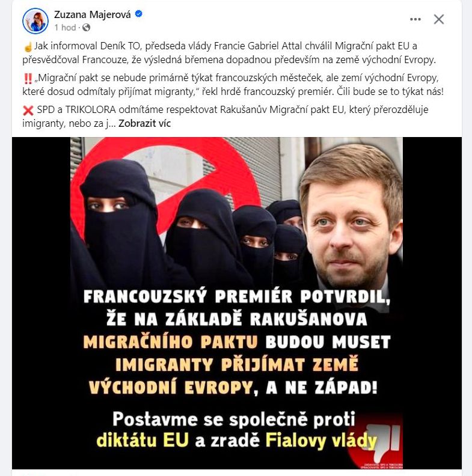Click the blue verified badge
This screenshot has height=476, width=472.
pyautogui.click(x=138, y=14)
